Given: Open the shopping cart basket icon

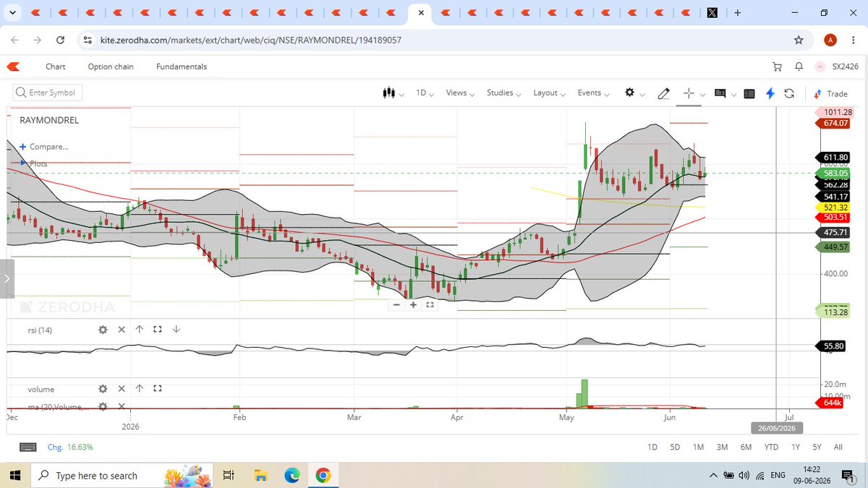Looking at the screenshot, I should click(x=778, y=67).
